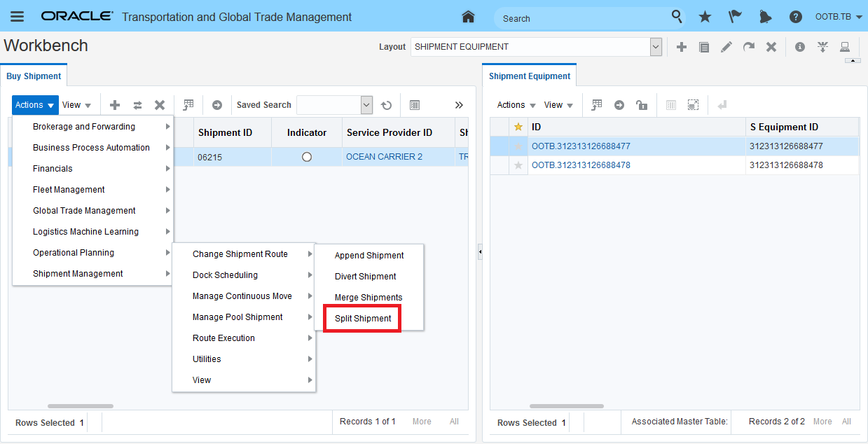Copy the layout using the duplicate icon
Viewport: 868px width, 444px height.
coord(704,47)
